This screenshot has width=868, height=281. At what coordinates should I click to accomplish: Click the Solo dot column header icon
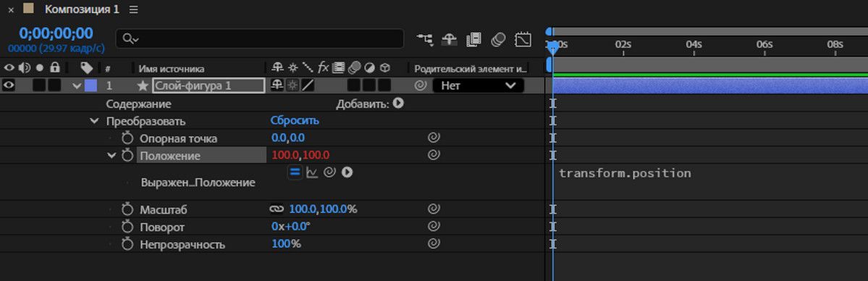click(40, 68)
